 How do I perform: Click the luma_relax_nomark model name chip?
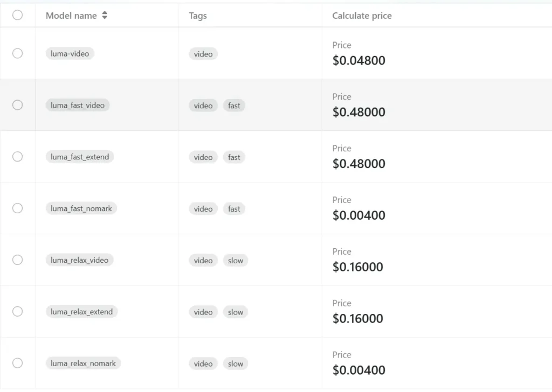pyautogui.click(x=83, y=363)
